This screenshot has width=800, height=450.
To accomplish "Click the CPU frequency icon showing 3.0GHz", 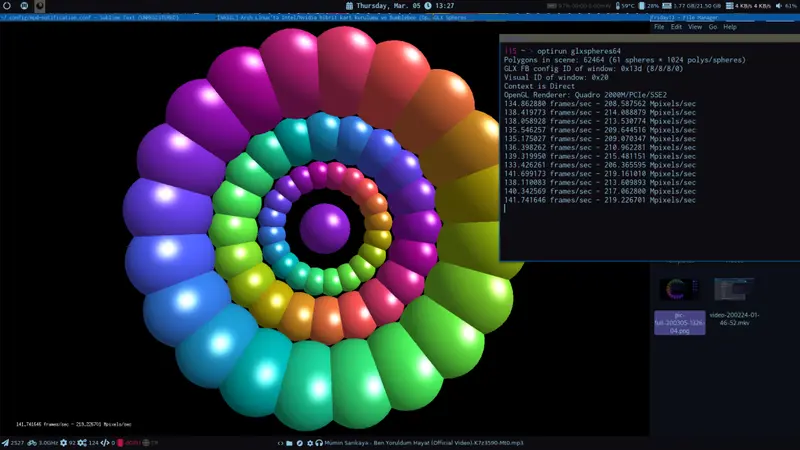I will click(32, 443).
